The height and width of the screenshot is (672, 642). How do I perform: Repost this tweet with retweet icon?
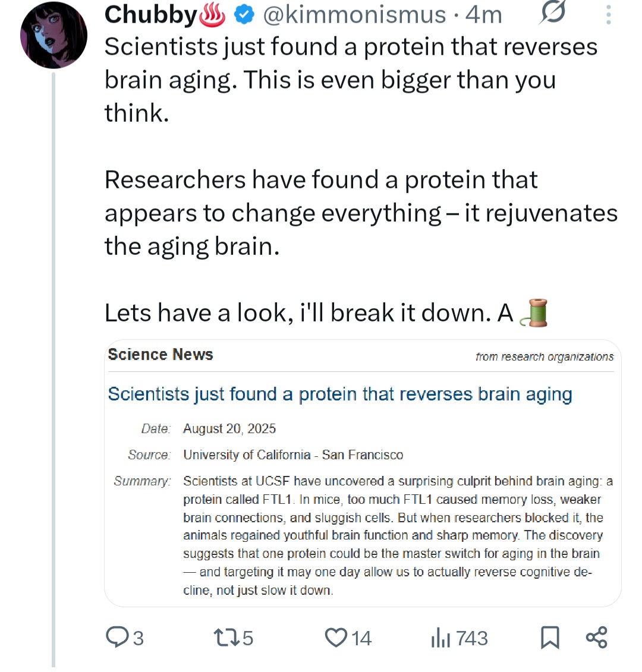pos(226,638)
